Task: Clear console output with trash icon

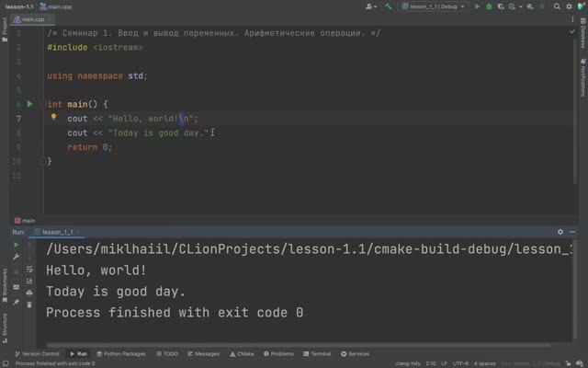Action: (29, 305)
